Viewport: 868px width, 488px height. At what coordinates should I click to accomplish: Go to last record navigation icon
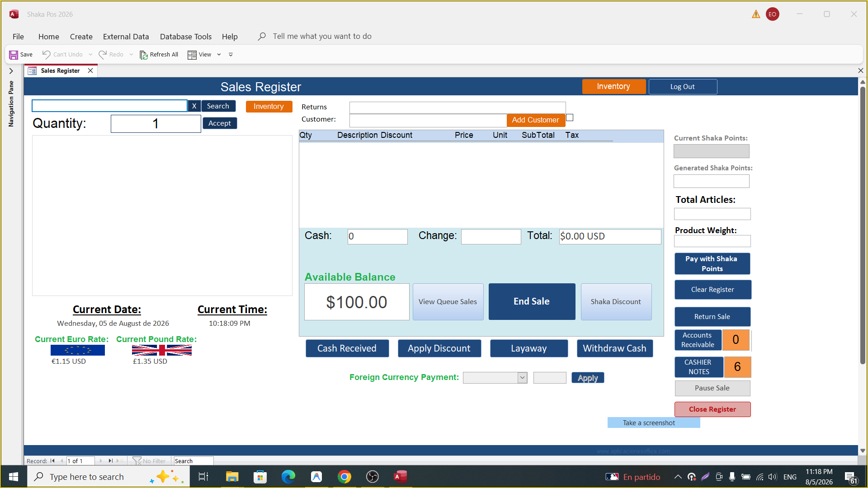110,461
